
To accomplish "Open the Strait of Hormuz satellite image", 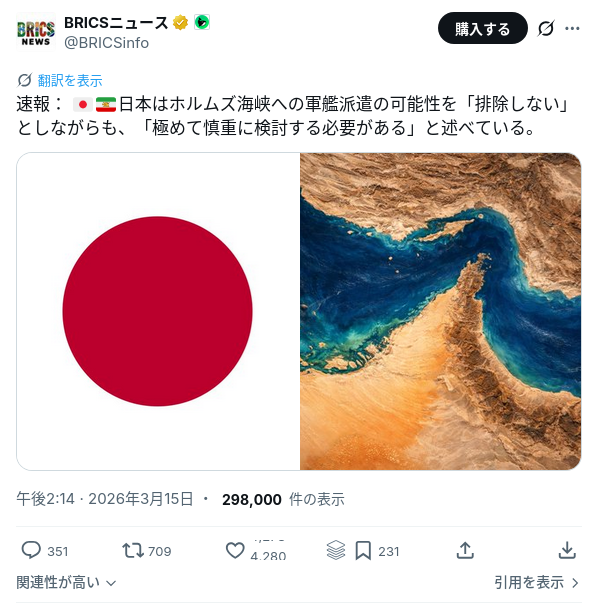I will (440, 311).
